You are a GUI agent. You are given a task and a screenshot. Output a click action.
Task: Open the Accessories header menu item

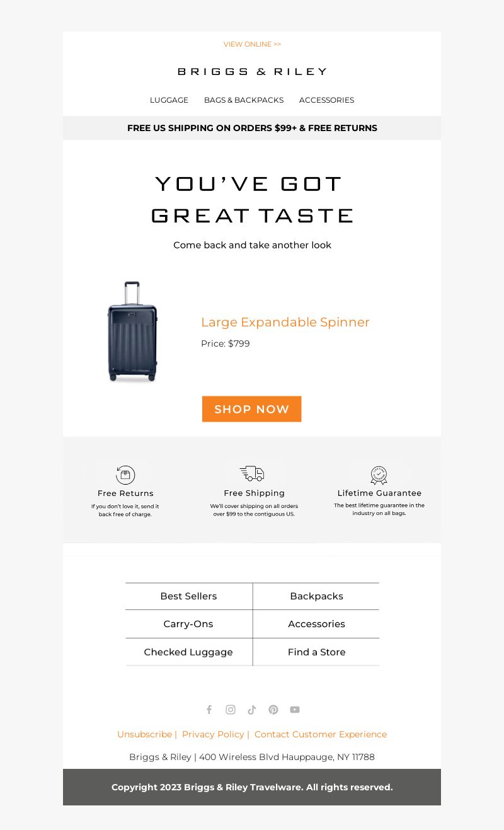point(326,100)
